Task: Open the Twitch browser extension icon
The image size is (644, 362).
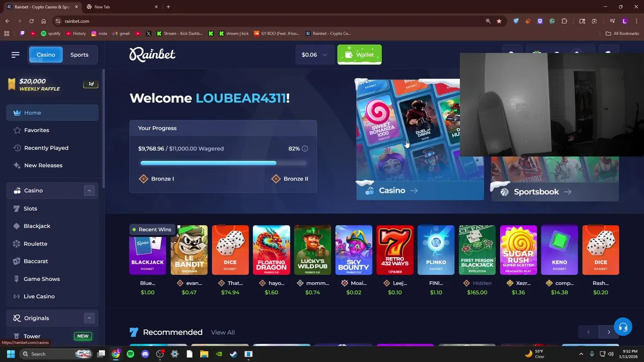Action: (540, 21)
